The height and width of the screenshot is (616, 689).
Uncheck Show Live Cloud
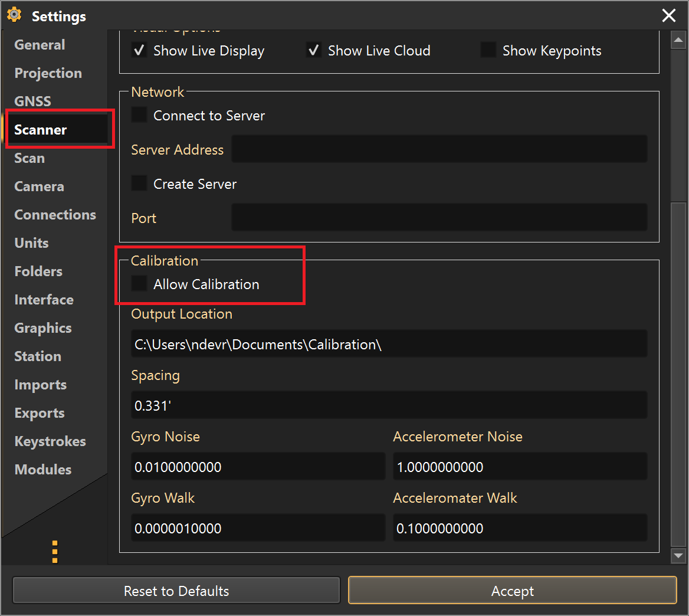[314, 51]
